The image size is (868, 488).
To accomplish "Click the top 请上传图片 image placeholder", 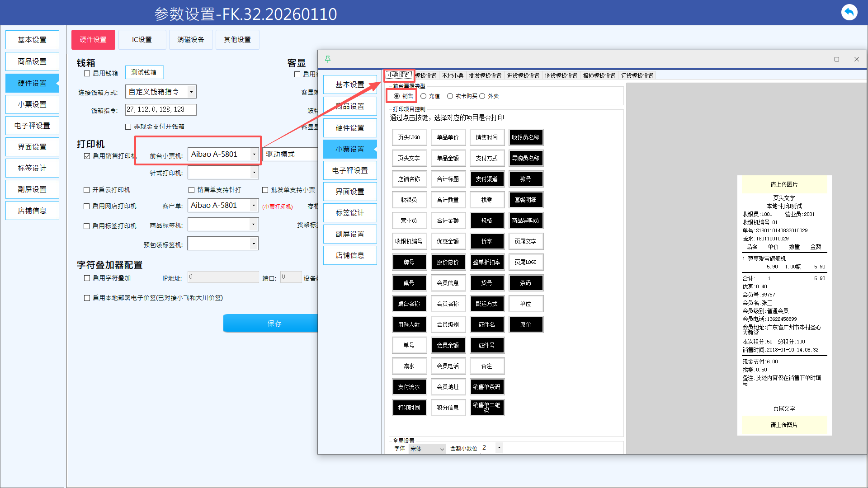I will click(x=784, y=184).
